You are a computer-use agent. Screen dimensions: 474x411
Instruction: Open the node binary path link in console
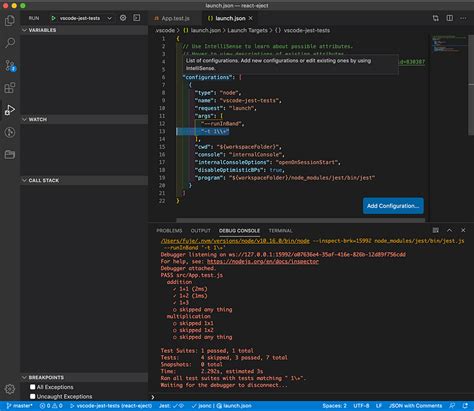point(235,241)
